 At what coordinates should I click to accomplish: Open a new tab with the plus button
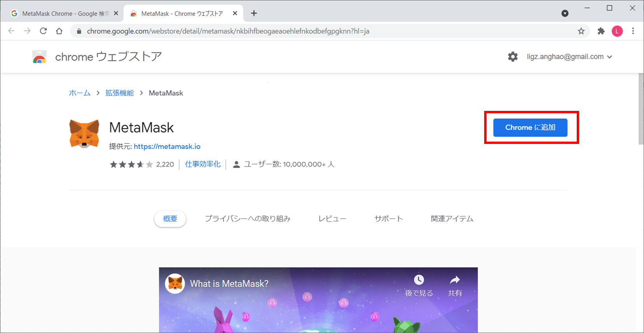click(x=254, y=13)
